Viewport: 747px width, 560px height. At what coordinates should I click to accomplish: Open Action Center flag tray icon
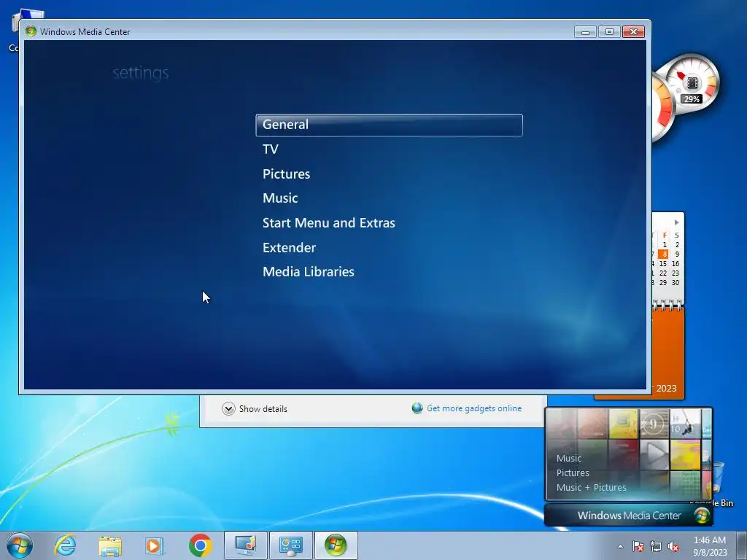(638, 546)
